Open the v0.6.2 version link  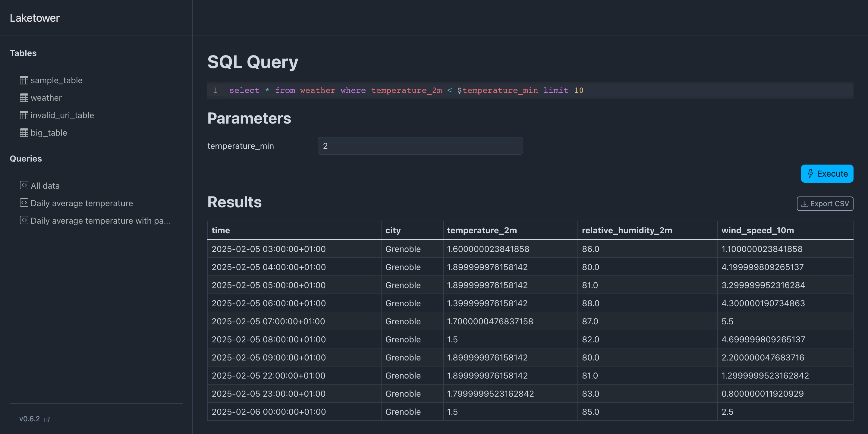pos(30,419)
